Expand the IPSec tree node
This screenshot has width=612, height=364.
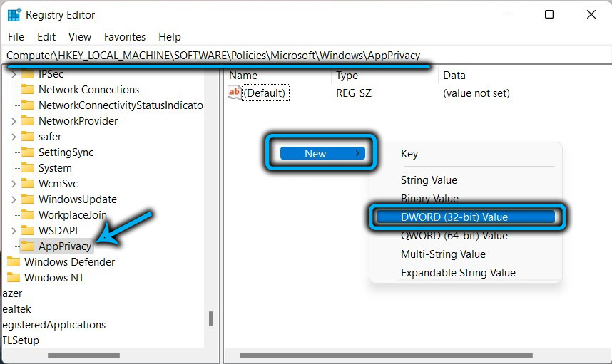[x=14, y=74]
